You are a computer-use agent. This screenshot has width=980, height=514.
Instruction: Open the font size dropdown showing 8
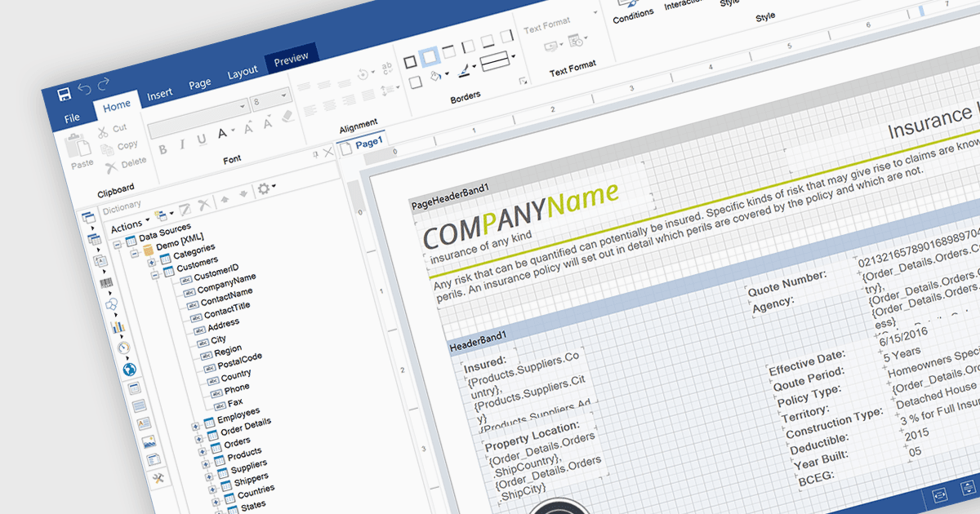point(283,97)
